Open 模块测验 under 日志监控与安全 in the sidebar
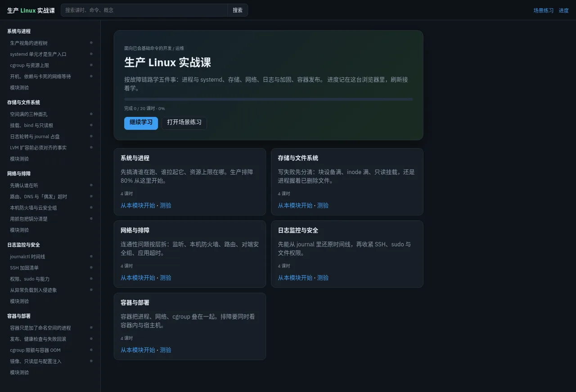Image resolution: width=576 pixels, height=392 pixels. [x=51, y=301]
